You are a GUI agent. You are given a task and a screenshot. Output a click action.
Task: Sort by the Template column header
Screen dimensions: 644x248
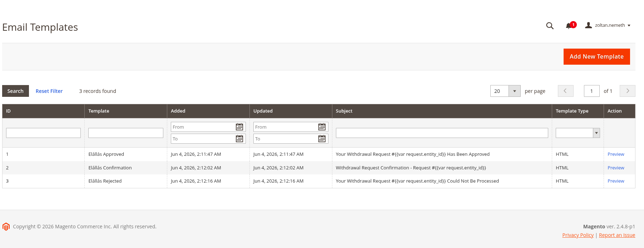click(126, 111)
